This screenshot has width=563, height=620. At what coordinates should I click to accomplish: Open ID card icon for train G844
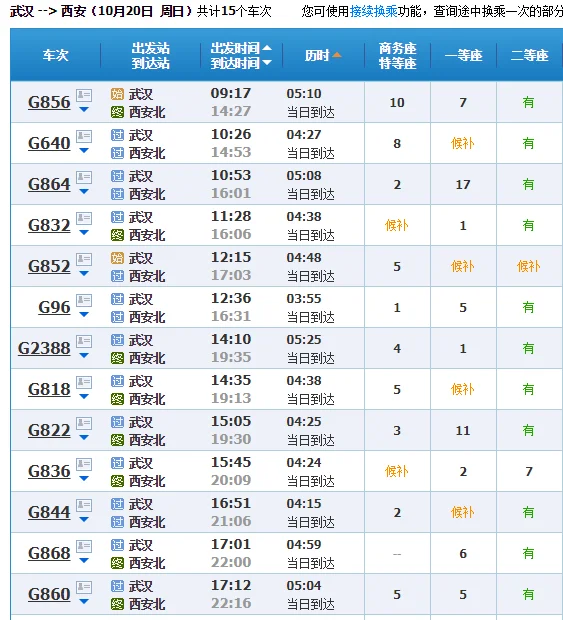click(x=84, y=506)
